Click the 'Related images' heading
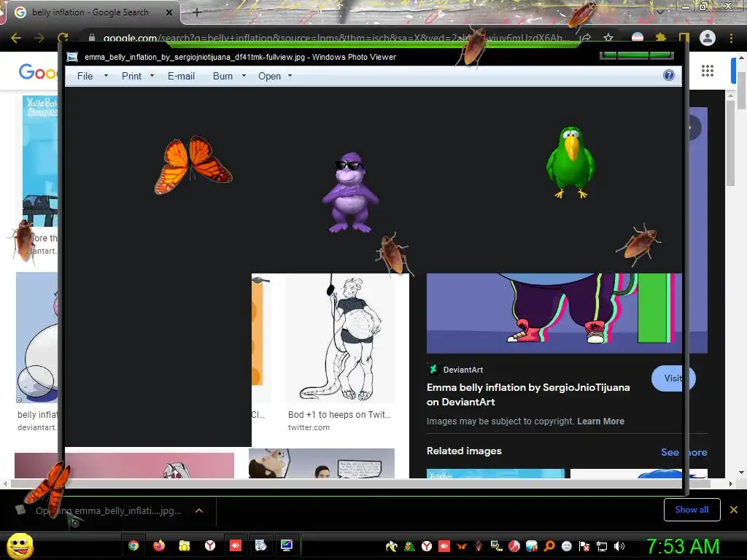The width and height of the screenshot is (747, 560). [x=464, y=451]
